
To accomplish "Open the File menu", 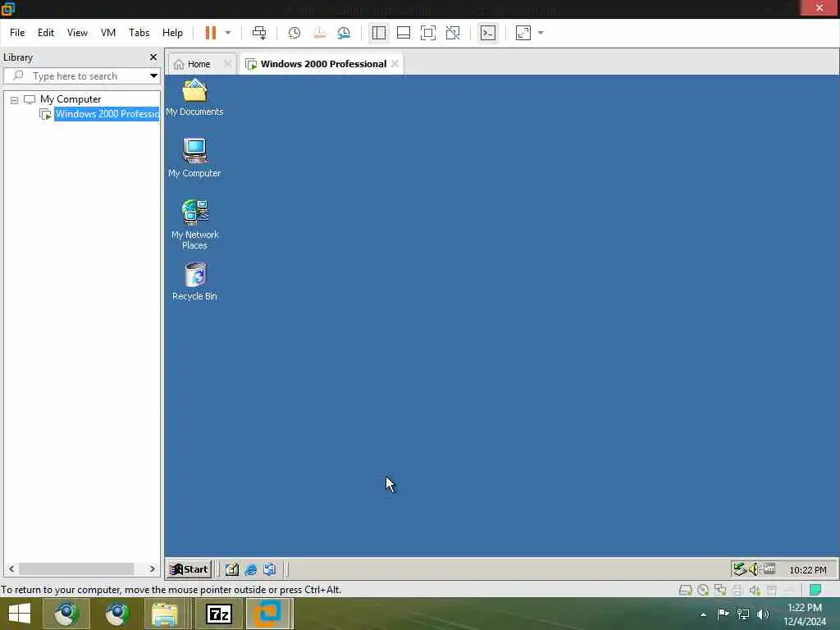I will [17, 33].
